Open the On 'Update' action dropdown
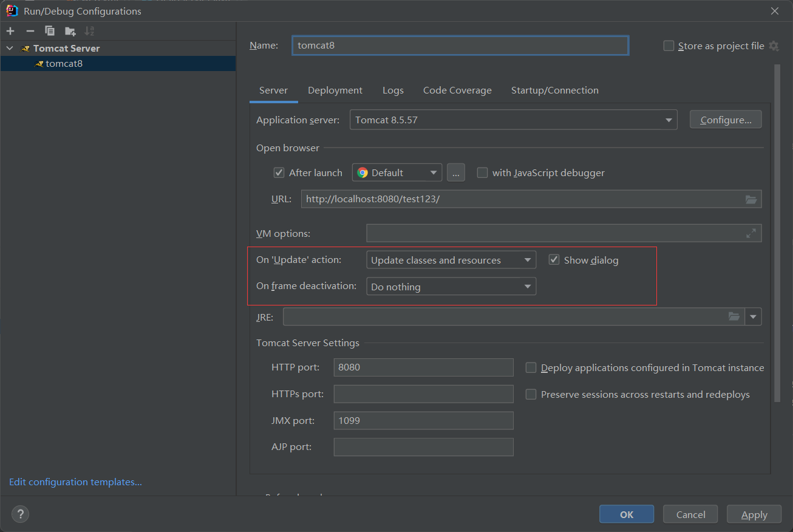This screenshot has height=532, width=793. (x=451, y=260)
